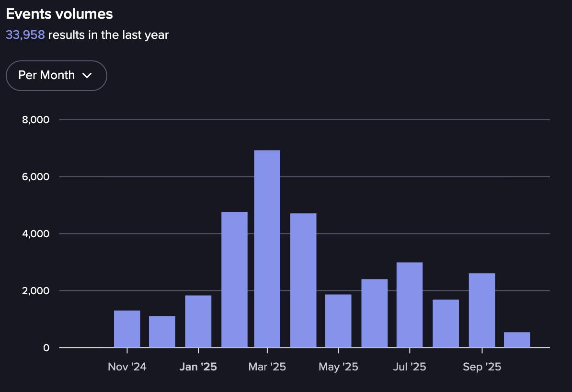Click the shortest, last bar after Sep '25

pyautogui.click(x=517, y=340)
